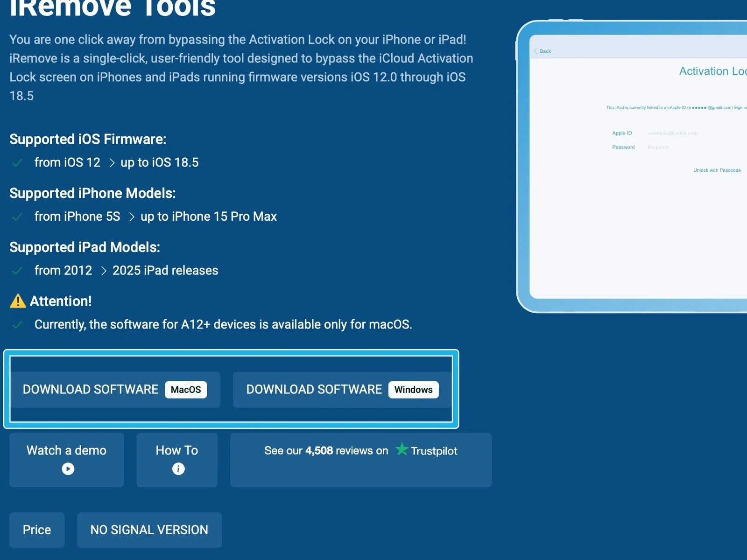Click the yellow warning icon beside Attention!
747x560 pixels.
click(x=18, y=301)
